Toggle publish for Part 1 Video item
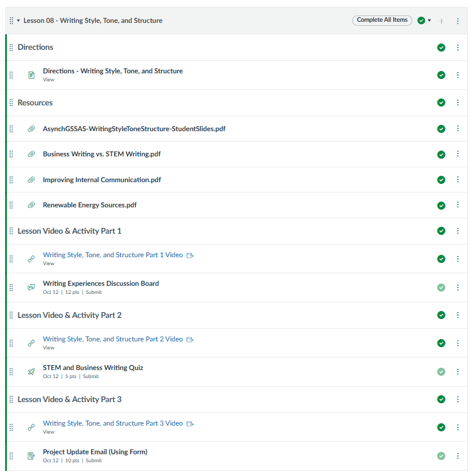 click(x=441, y=259)
